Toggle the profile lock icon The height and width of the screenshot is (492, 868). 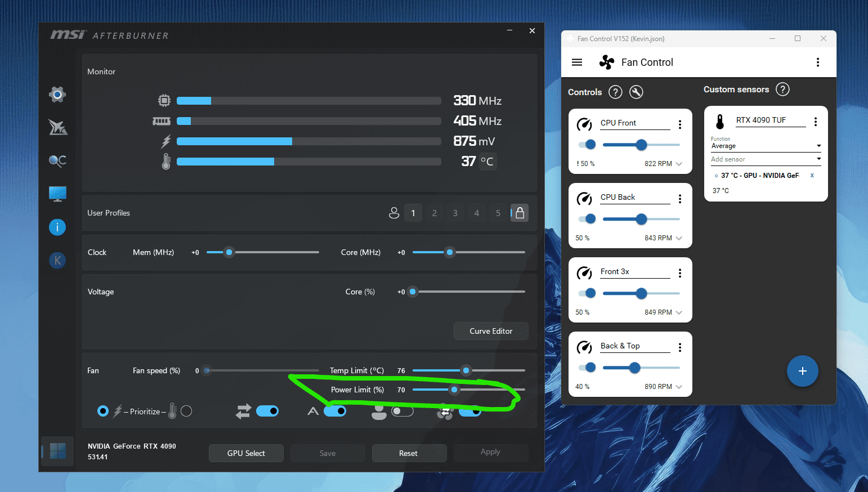520,213
